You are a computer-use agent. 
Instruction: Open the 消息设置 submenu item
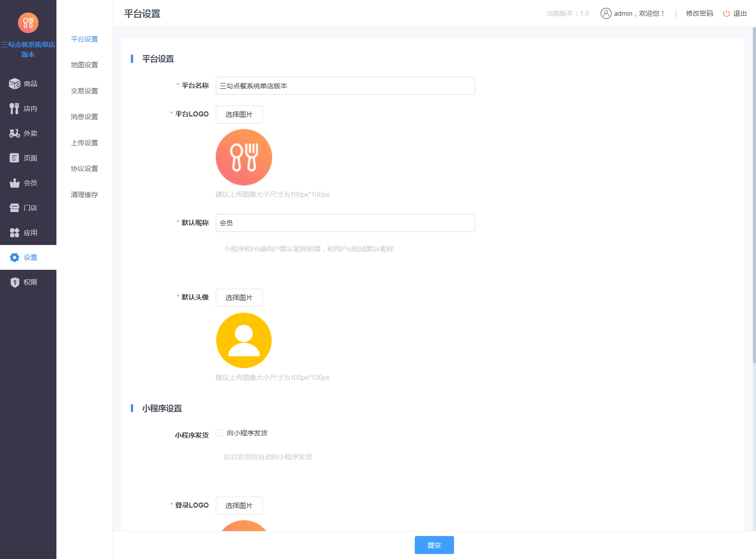[84, 117]
